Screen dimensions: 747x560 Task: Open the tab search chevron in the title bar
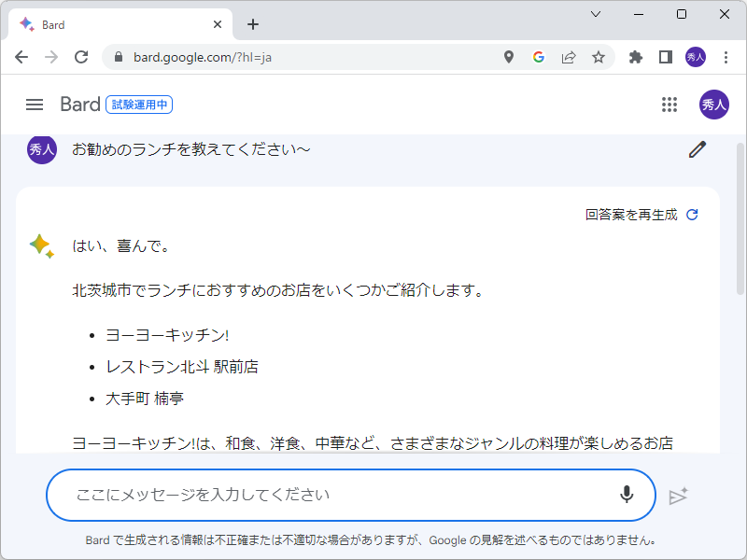pos(595,15)
